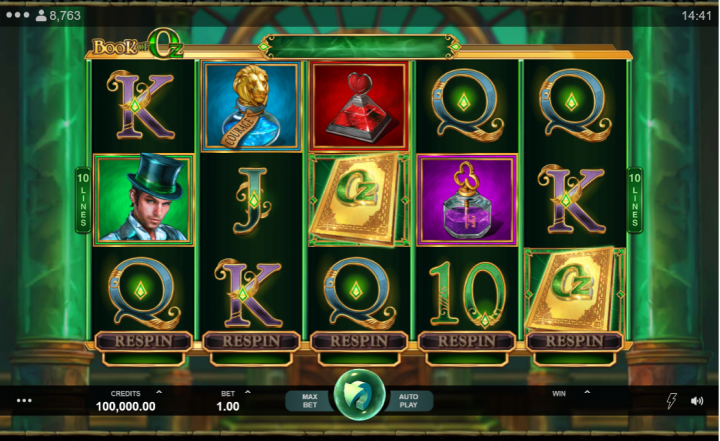Click the golden Oz book in center reel
This screenshot has height=441, width=720.
pos(359,200)
